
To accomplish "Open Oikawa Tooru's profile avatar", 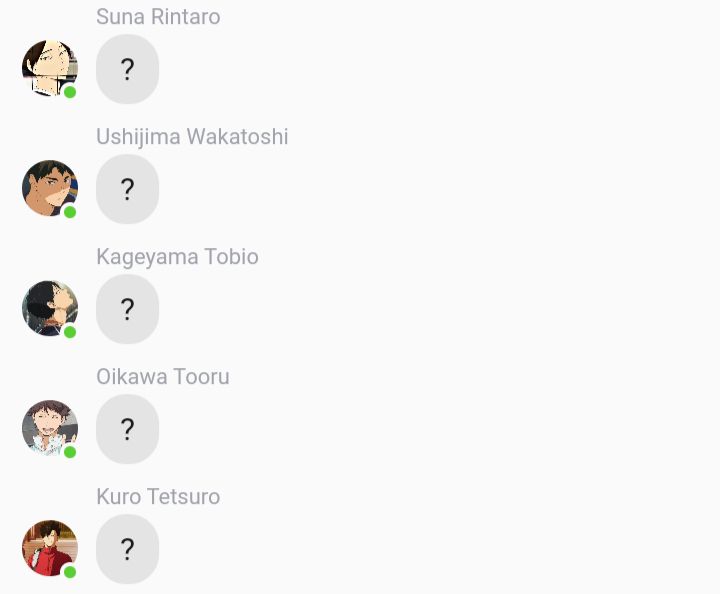I will [x=50, y=428].
